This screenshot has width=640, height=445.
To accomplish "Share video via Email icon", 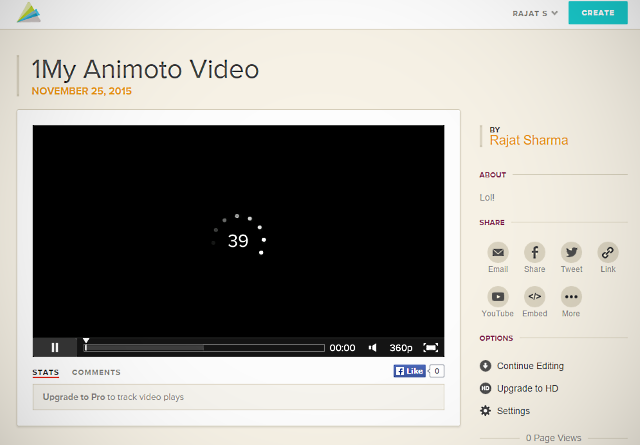I will pyautogui.click(x=498, y=252).
